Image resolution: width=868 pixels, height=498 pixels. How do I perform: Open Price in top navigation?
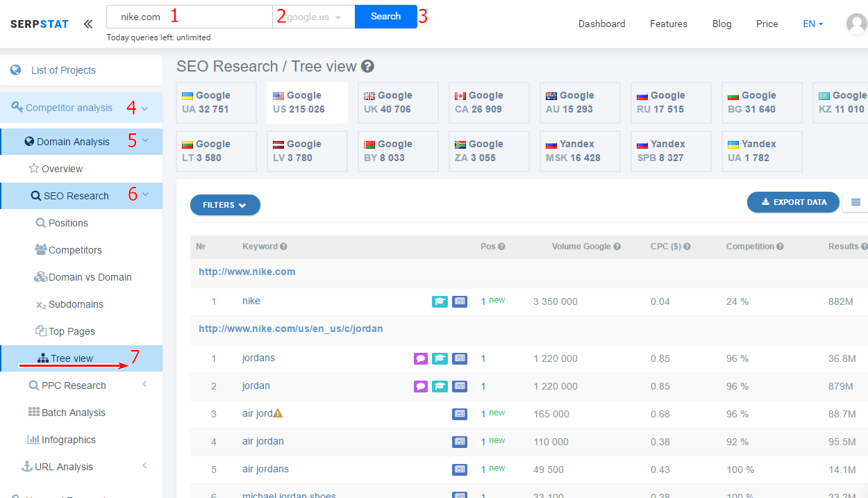click(767, 24)
